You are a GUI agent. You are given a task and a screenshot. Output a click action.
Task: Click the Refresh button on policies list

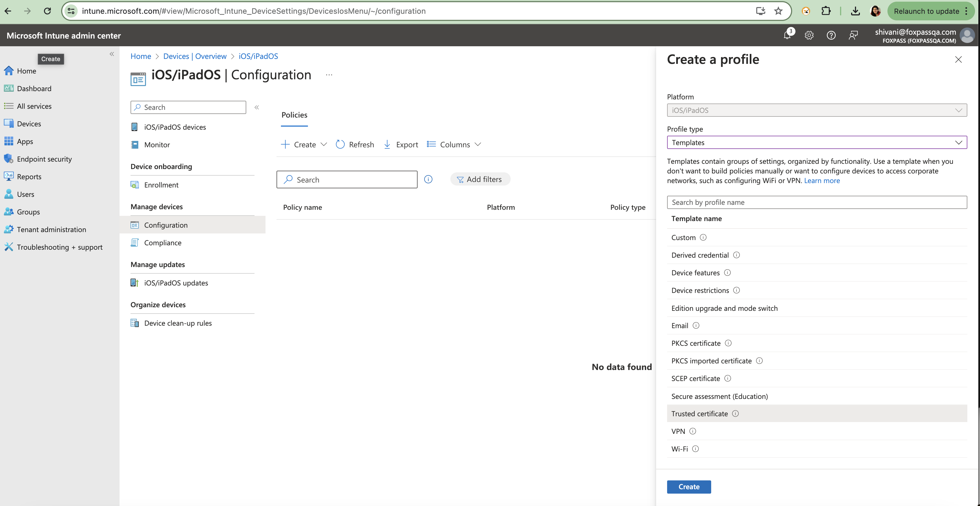click(355, 144)
